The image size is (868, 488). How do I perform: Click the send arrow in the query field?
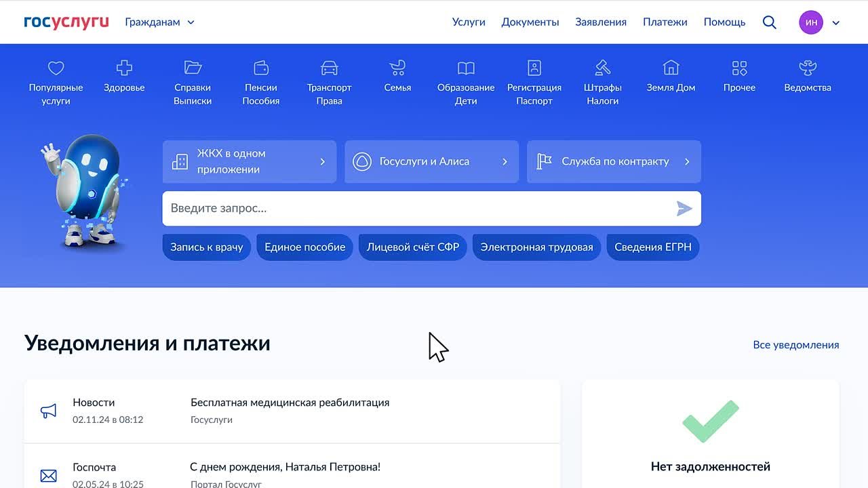(684, 208)
